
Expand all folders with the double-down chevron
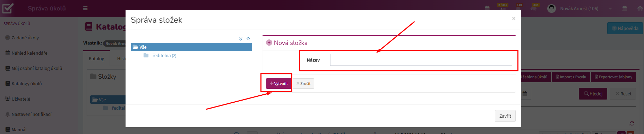coord(241,39)
